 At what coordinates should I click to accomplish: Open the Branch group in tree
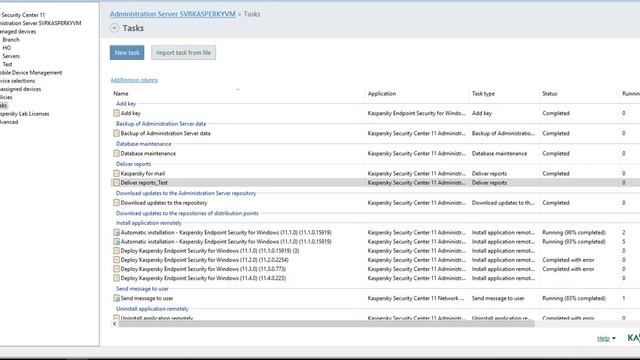click(11, 40)
